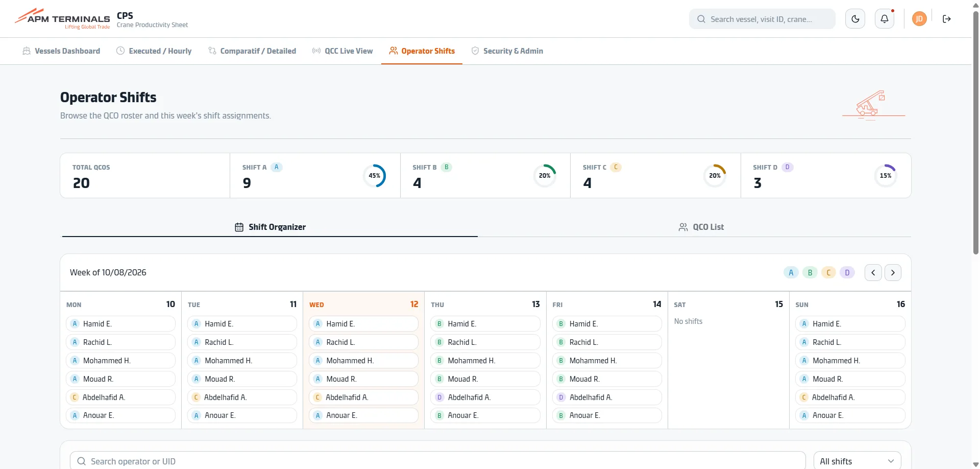Select Mouad R. on Tuesday
980x469 pixels.
(x=242, y=379)
